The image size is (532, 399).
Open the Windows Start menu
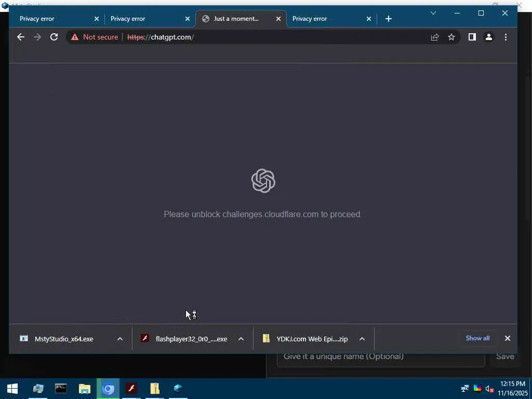(x=12, y=389)
